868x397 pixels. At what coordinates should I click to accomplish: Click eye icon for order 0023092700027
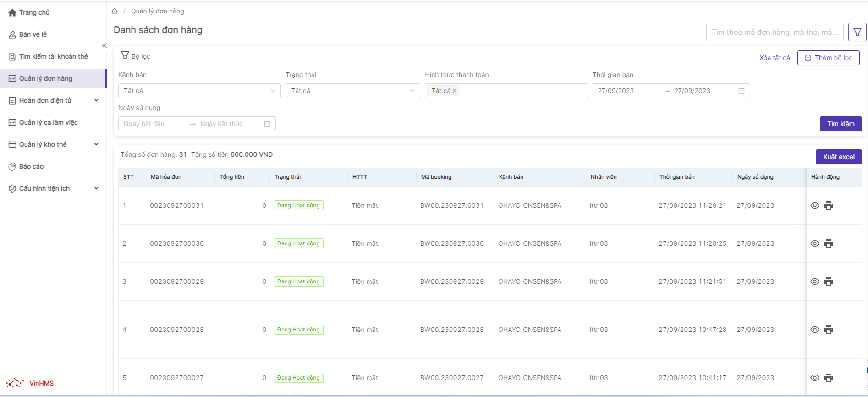coord(814,378)
